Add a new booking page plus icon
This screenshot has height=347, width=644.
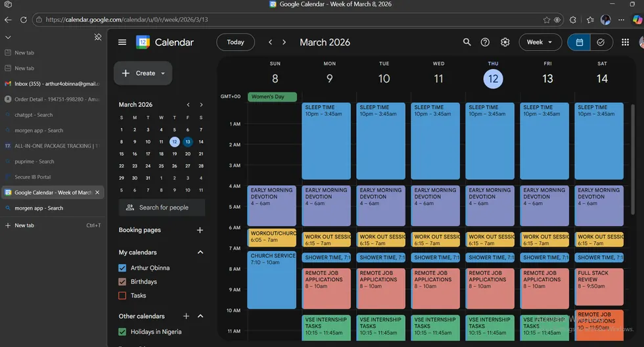pyautogui.click(x=200, y=230)
